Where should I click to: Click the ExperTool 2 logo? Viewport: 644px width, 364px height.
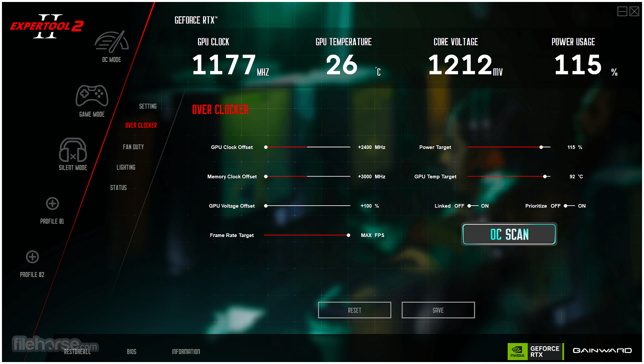point(47,26)
